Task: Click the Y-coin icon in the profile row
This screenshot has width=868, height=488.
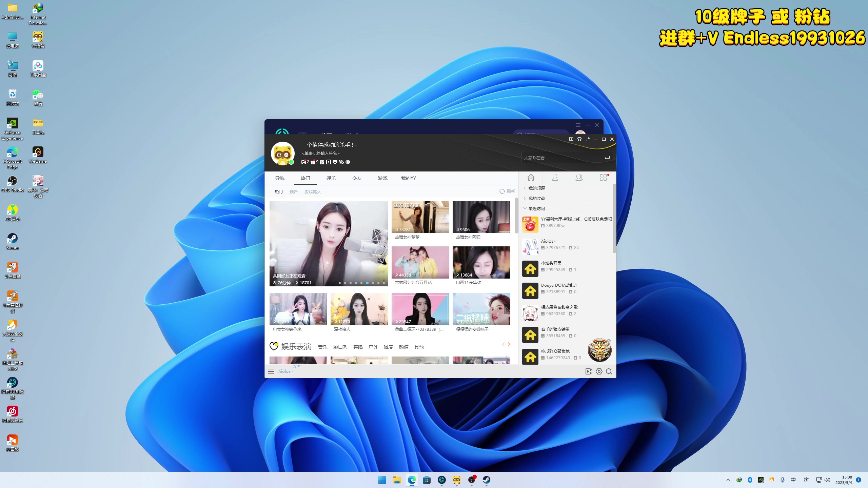Action: pos(341,162)
